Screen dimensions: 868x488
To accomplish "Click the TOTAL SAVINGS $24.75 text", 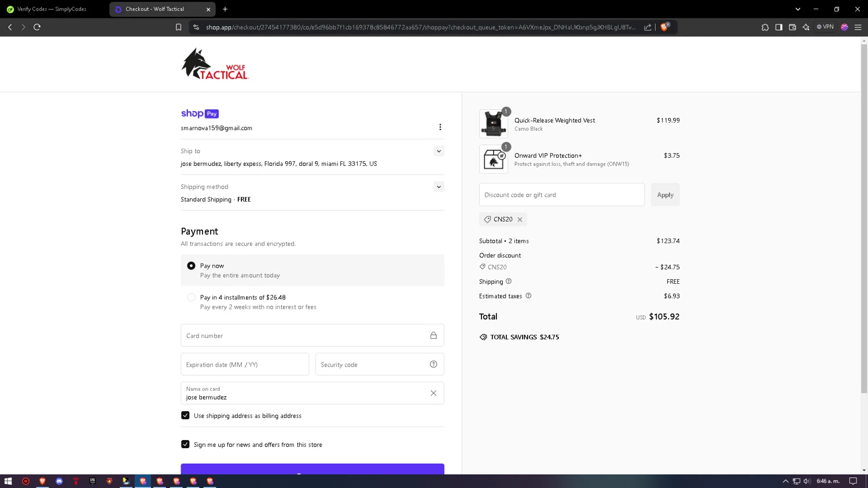I will pos(524,337).
